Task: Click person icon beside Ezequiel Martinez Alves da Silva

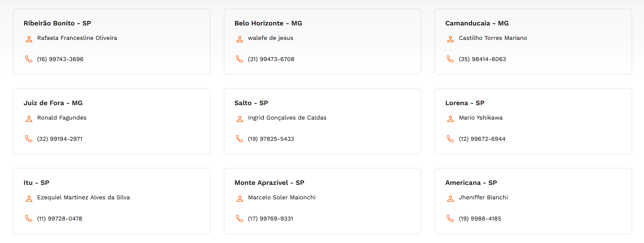Action: pos(29,198)
